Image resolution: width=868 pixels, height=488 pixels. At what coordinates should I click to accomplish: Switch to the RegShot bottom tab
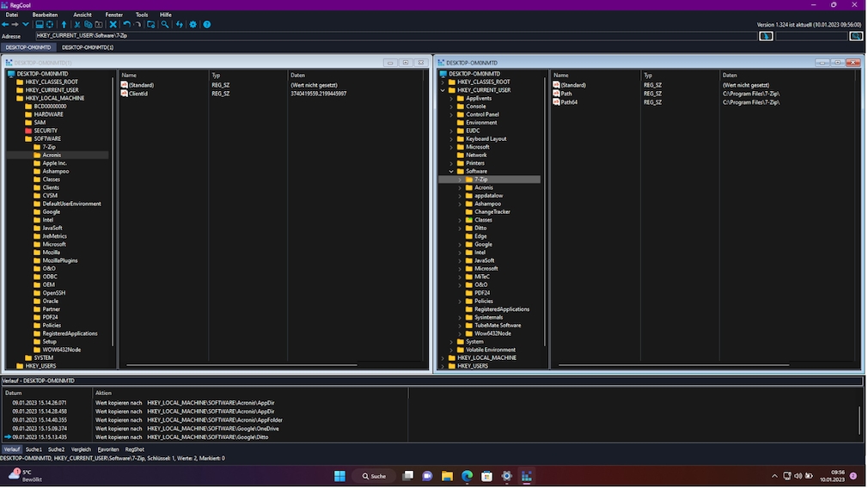[x=135, y=449]
